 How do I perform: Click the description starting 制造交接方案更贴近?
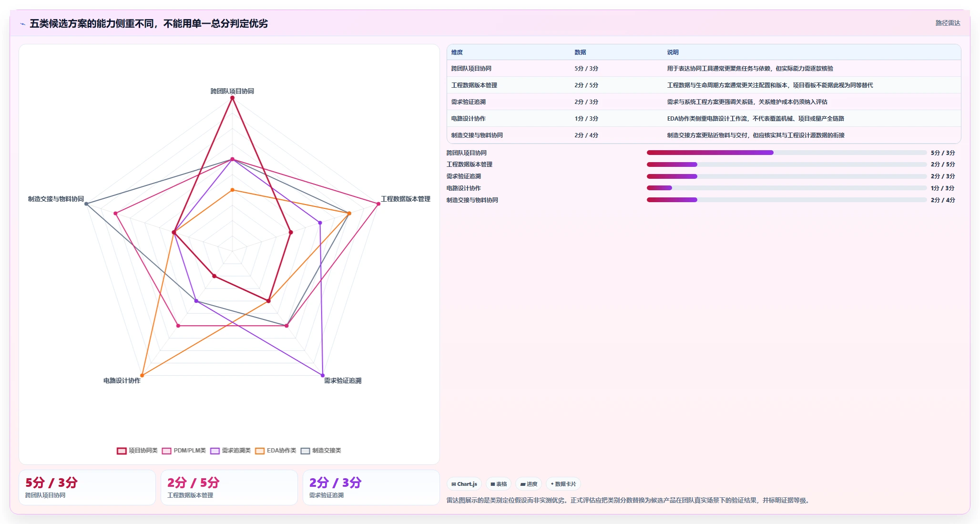click(x=755, y=135)
